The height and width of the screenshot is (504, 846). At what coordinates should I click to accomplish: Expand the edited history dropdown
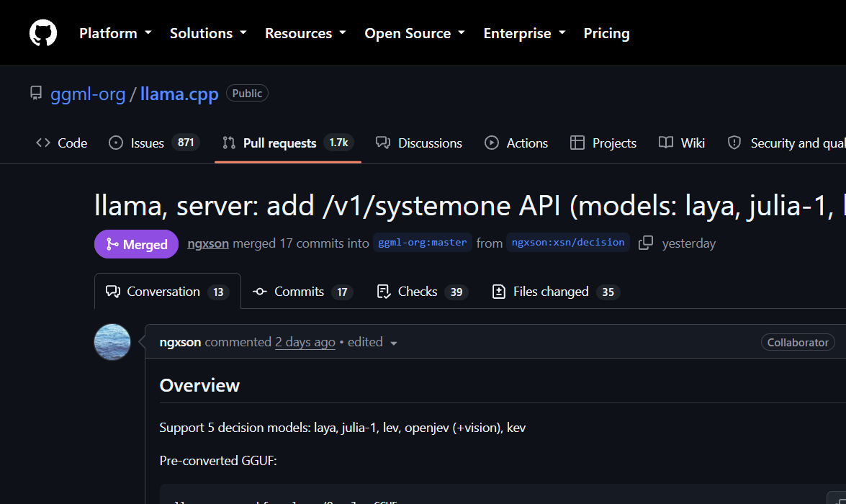(x=373, y=343)
